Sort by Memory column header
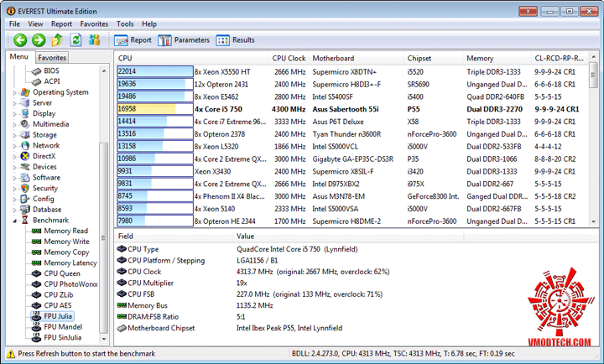 (x=497, y=58)
